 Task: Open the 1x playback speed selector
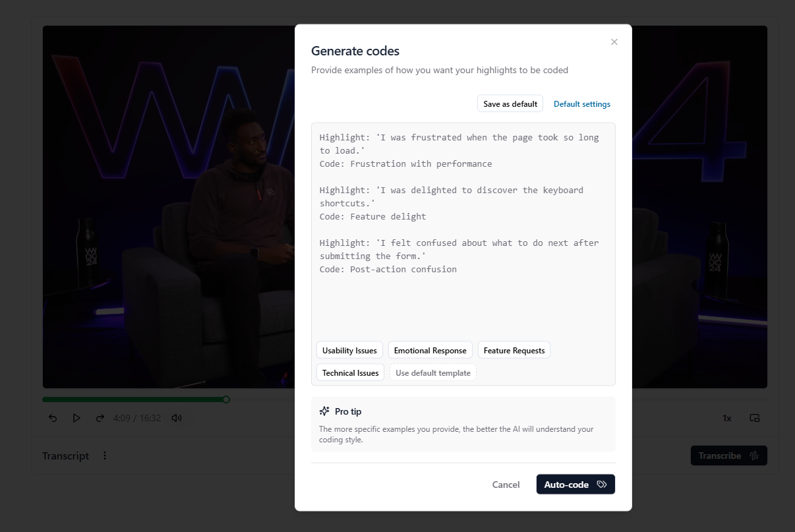(x=726, y=417)
